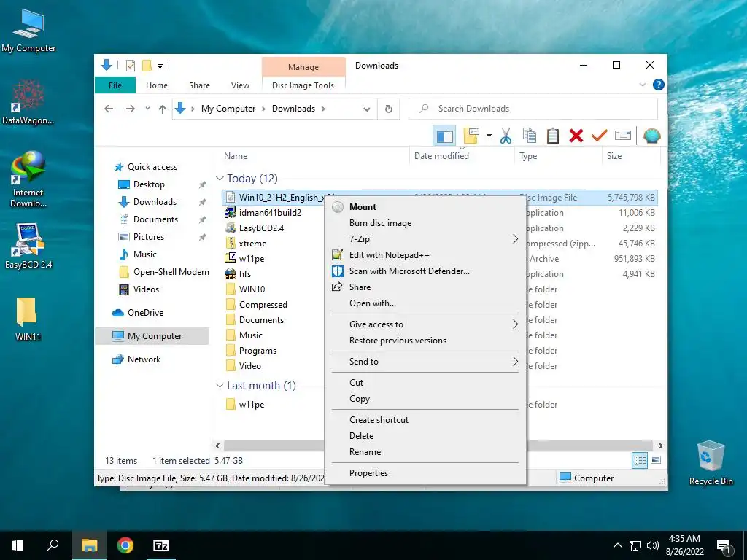Select the xtreme zip file
Screen dimensions: 747x560
[x=252, y=244]
